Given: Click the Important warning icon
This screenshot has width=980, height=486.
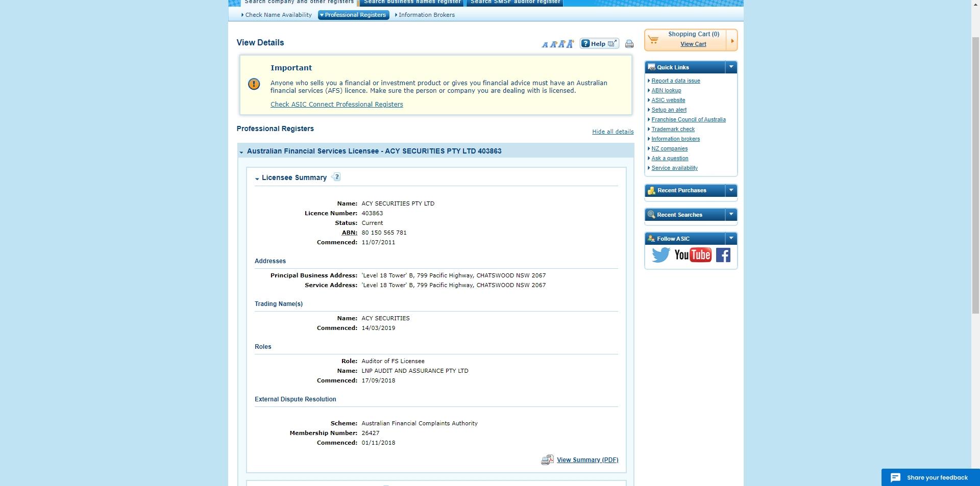Looking at the screenshot, I should click(254, 84).
